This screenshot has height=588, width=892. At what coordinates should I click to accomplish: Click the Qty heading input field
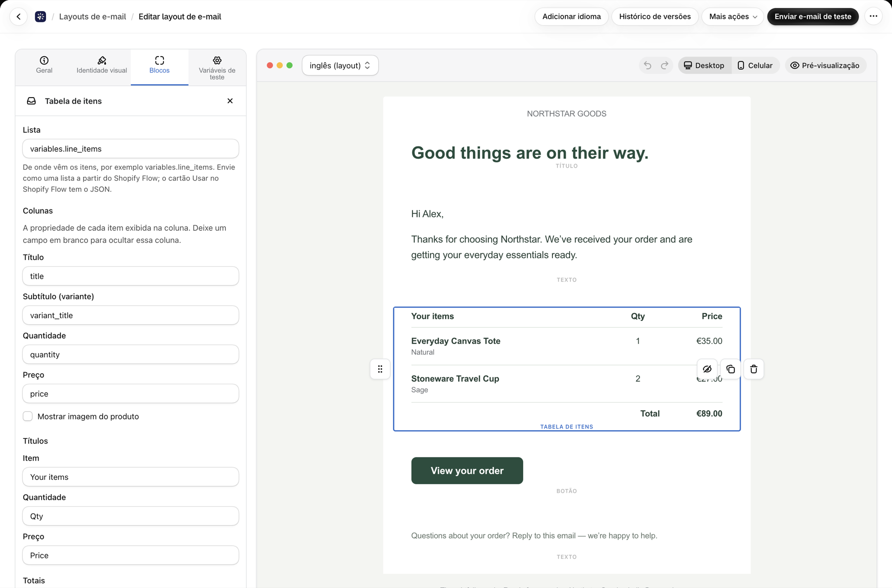(131, 516)
